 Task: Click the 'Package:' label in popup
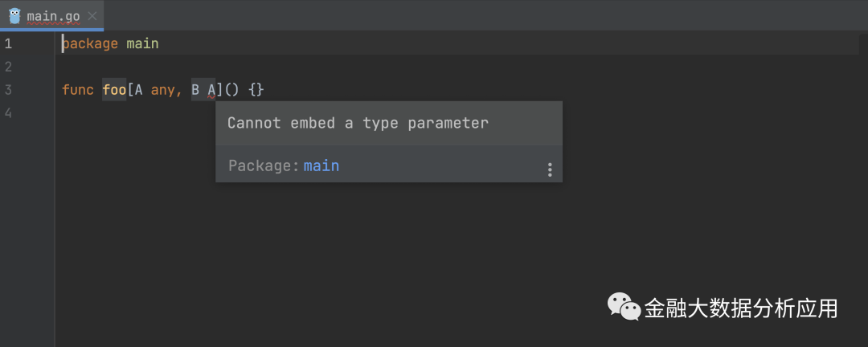[x=264, y=166]
